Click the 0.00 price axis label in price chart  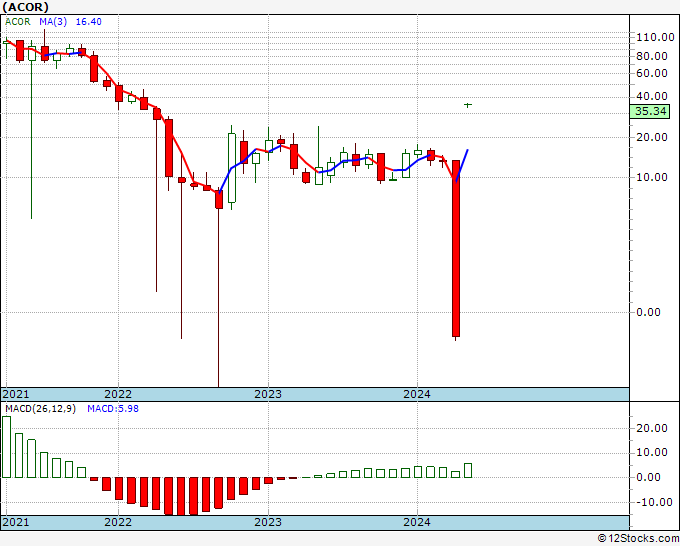pos(648,312)
